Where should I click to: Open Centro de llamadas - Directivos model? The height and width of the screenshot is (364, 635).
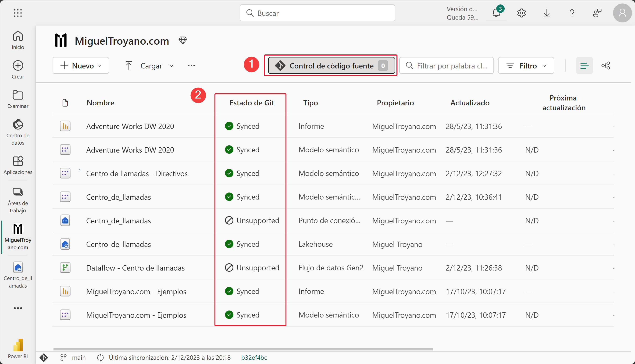137,174
